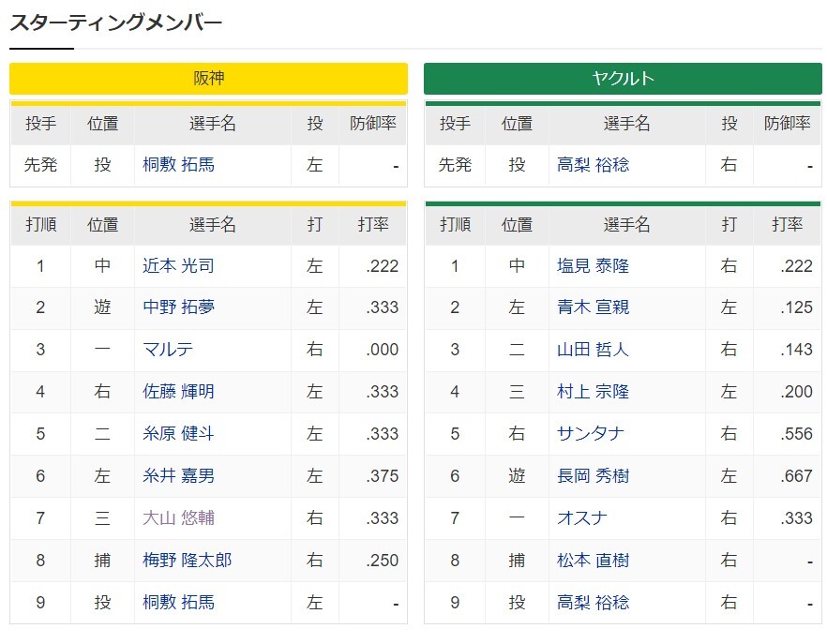Click 梅野 隆太郎 catcher link
827x644 pixels.
(x=188, y=561)
